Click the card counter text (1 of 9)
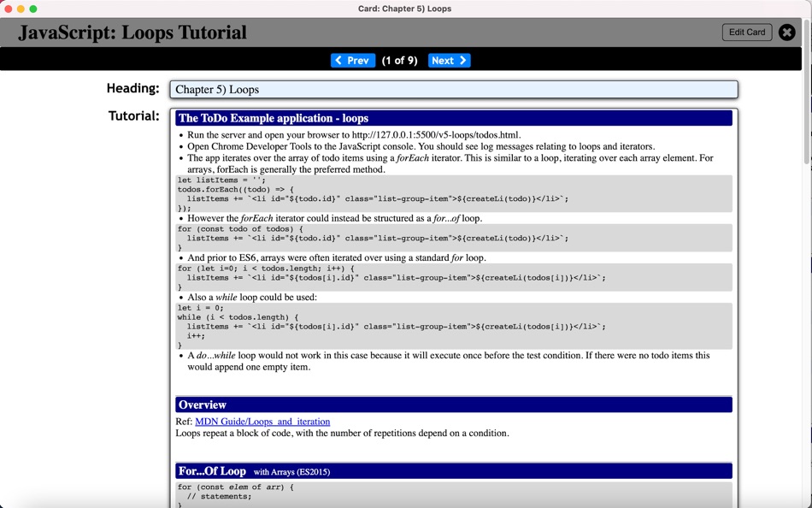 click(x=399, y=61)
